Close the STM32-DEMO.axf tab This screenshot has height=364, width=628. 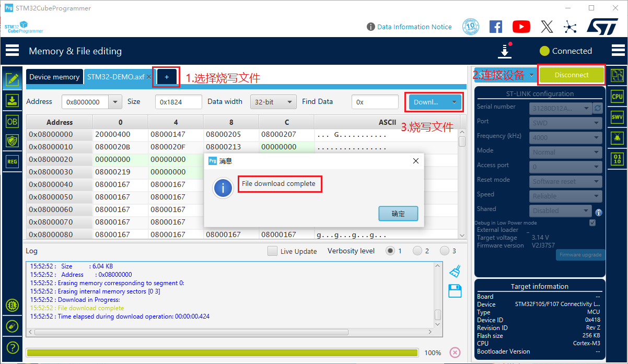point(149,77)
